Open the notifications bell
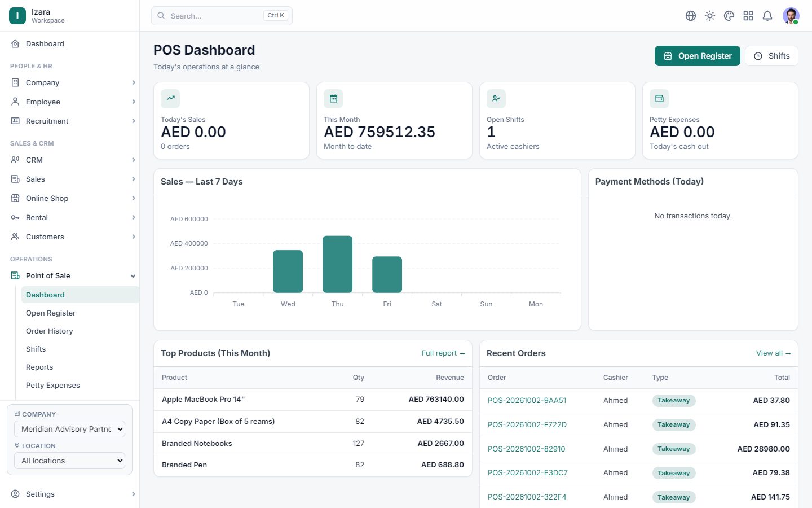812x508 pixels. point(767,16)
